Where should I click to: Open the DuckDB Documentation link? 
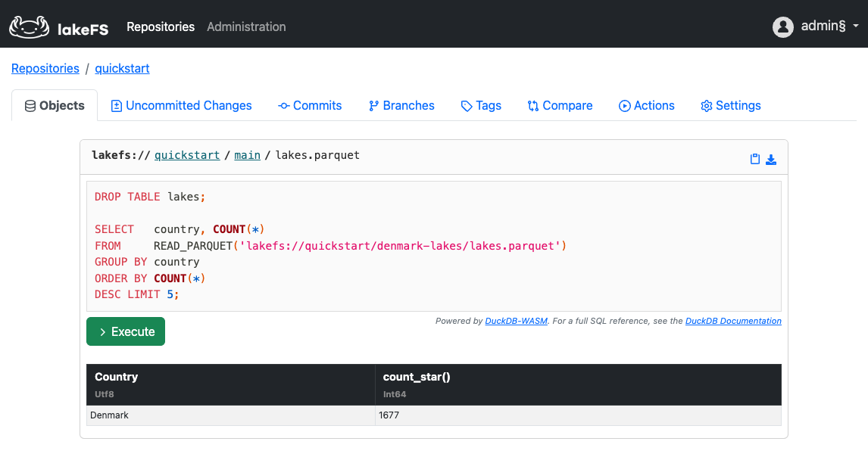pos(732,321)
